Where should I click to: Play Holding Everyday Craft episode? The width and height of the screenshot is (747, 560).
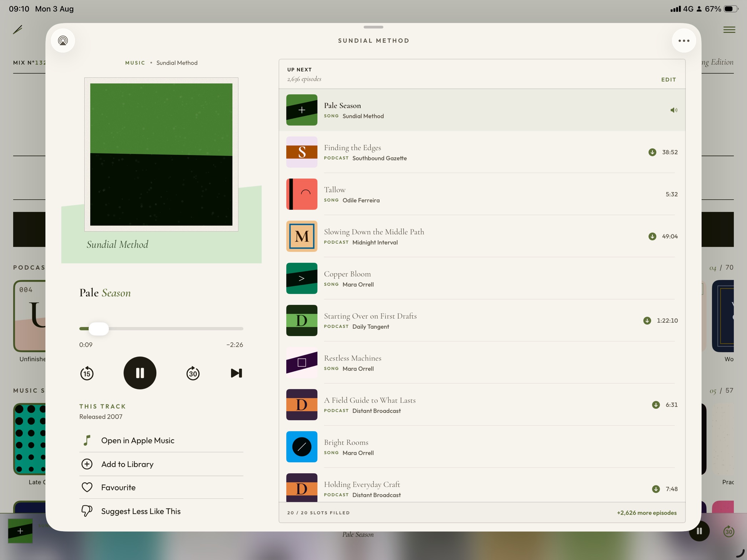tap(482, 485)
